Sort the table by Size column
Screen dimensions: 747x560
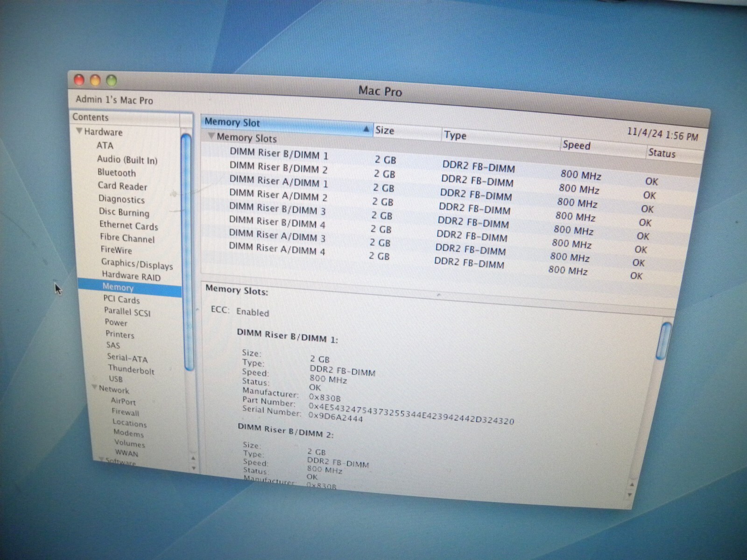(385, 131)
